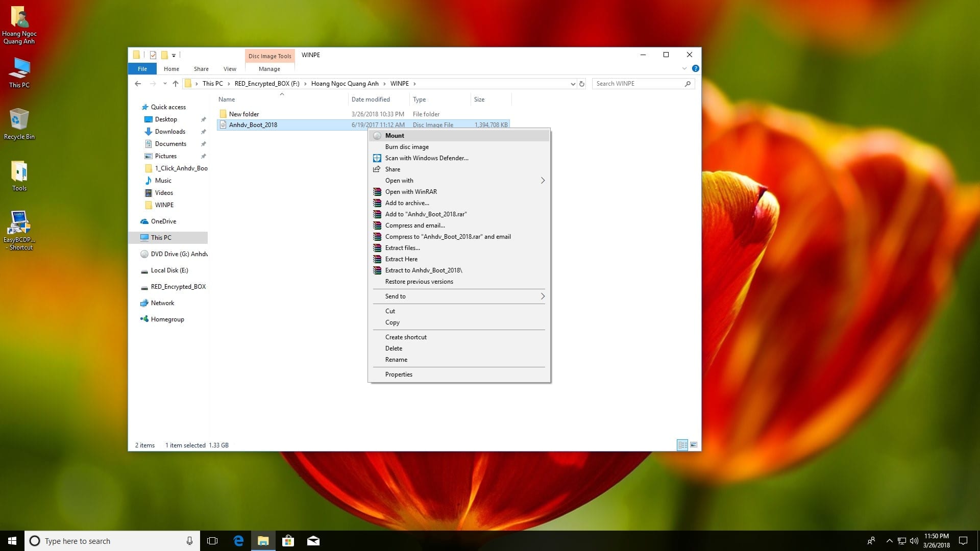Open the Recycle Bin desktop icon
This screenshot has width=980, height=551.
tap(19, 124)
